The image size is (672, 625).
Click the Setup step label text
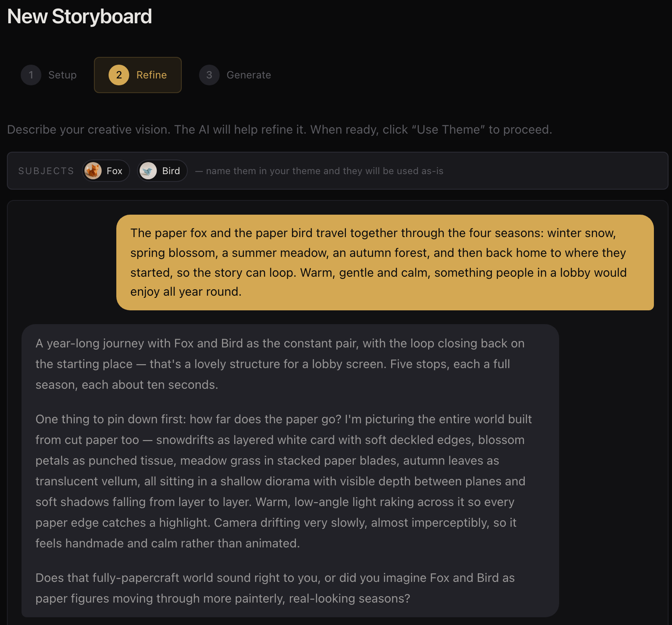tap(62, 75)
